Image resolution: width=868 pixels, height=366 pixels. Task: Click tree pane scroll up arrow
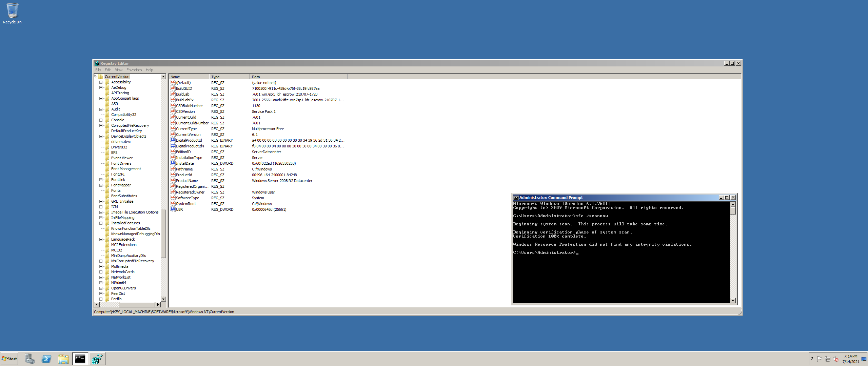point(163,77)
